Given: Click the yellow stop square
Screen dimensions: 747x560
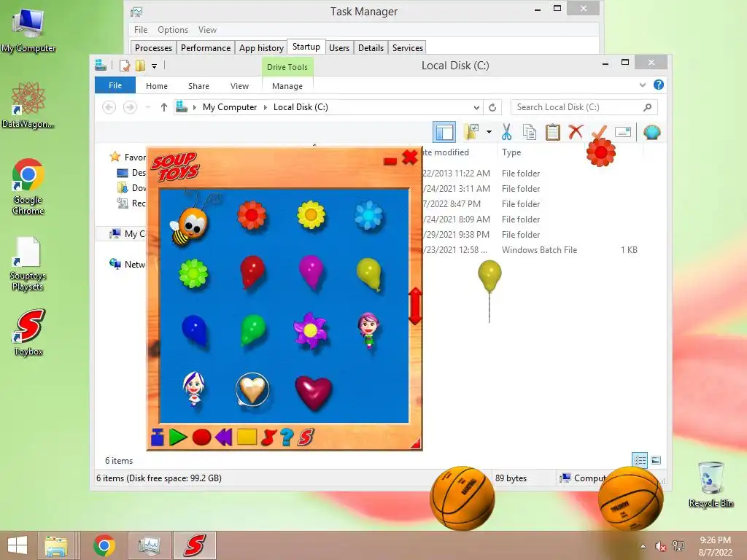Looking at the screenshot, I should [247, 437].
